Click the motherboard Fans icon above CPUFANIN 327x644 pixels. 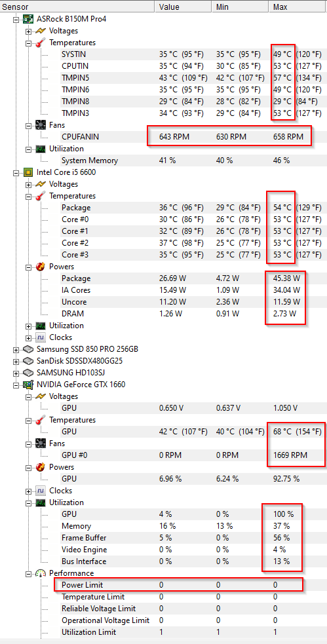tap(41, 125)
